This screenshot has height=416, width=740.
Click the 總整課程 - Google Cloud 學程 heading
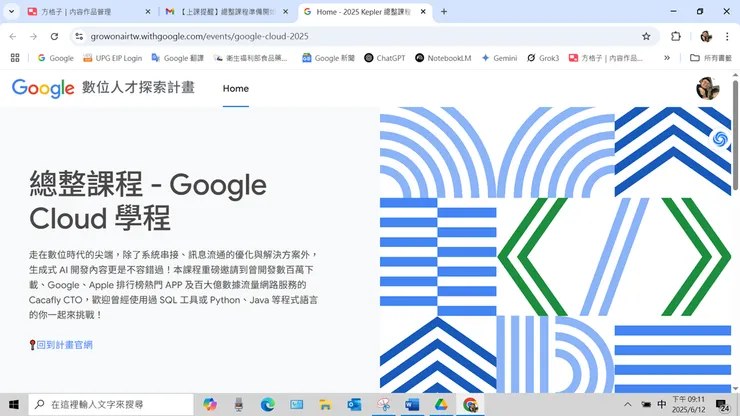click(148, 201)
